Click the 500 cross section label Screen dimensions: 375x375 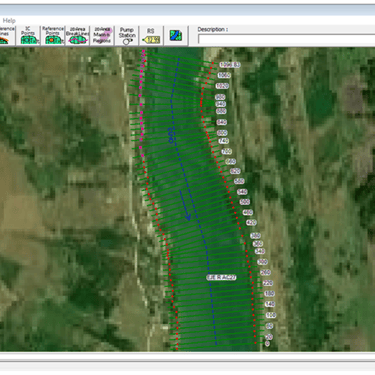point(245,202)
